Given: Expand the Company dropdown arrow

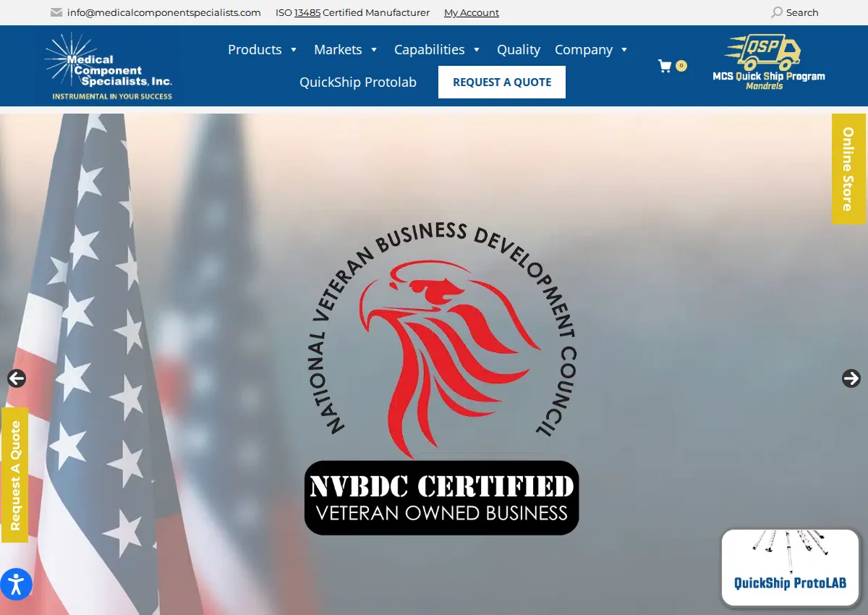Looking at the screenshot, I should point(624,50).
